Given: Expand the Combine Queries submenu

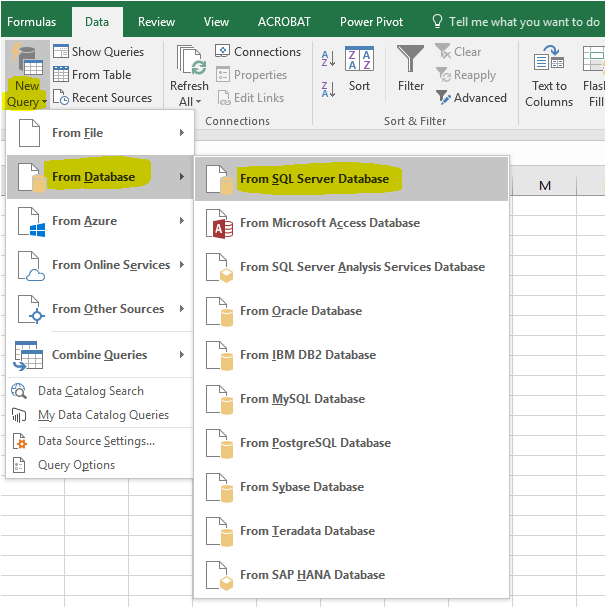Looking at the screenshot, I should tap(100, 355).
